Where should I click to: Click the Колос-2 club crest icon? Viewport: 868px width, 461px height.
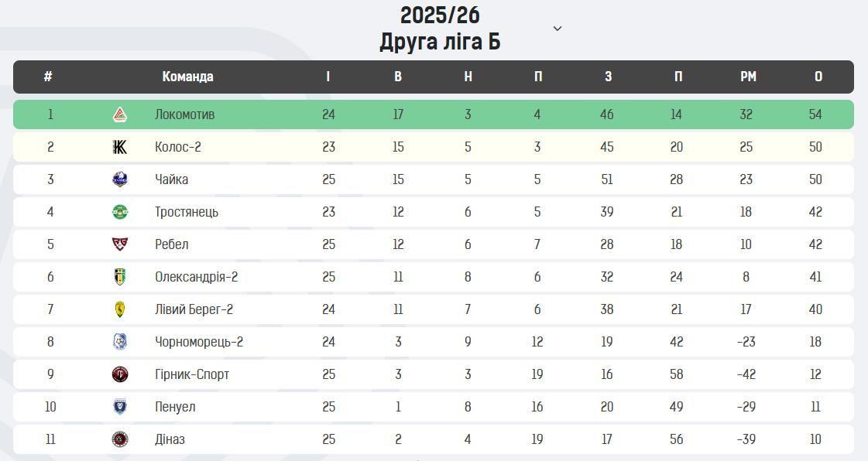coord(120,147)
